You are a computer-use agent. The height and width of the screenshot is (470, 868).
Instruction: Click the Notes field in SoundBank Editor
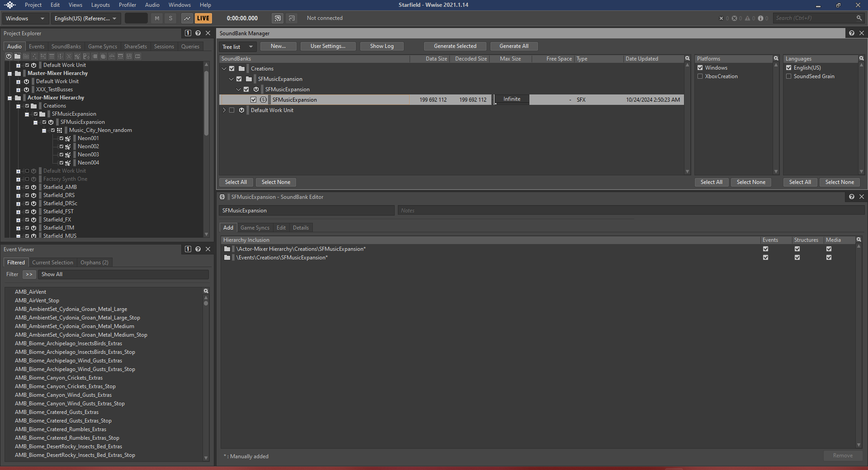point(631,211)
